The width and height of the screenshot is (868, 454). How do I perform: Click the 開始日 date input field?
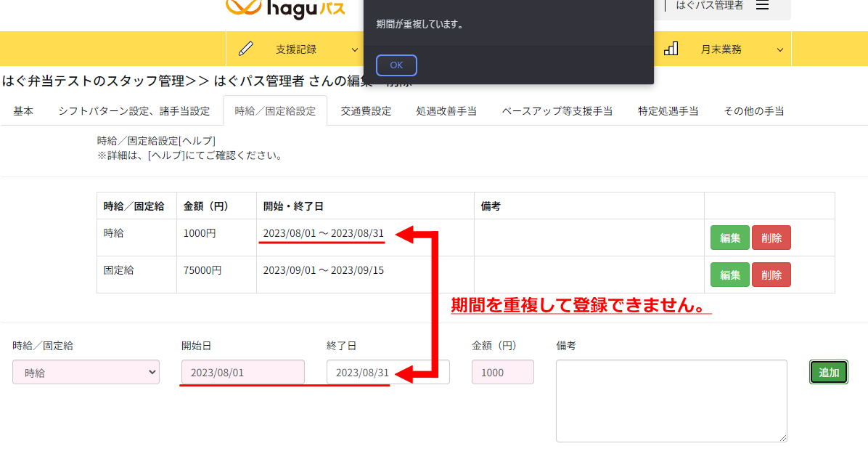pos(242,372)
